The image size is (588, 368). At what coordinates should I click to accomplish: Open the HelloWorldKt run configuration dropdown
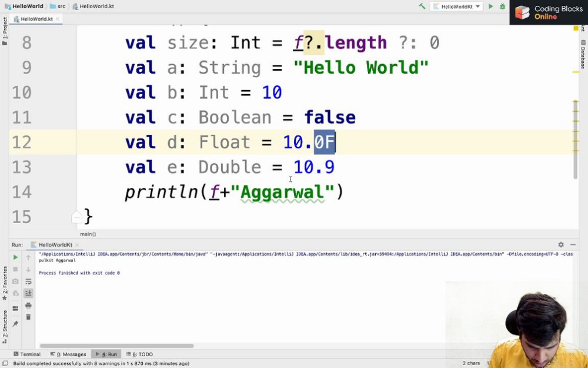(457, 6)
